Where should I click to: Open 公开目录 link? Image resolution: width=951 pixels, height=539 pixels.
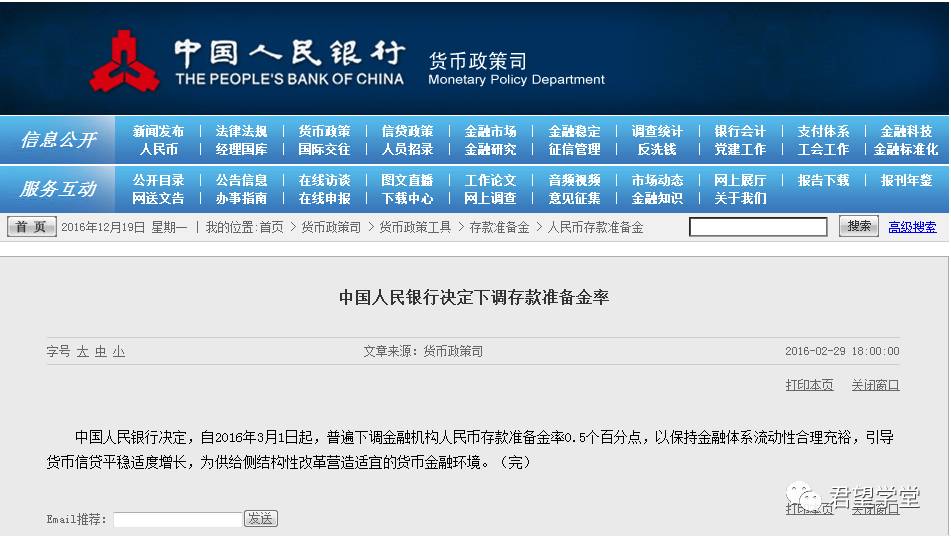tap(158, 181)
